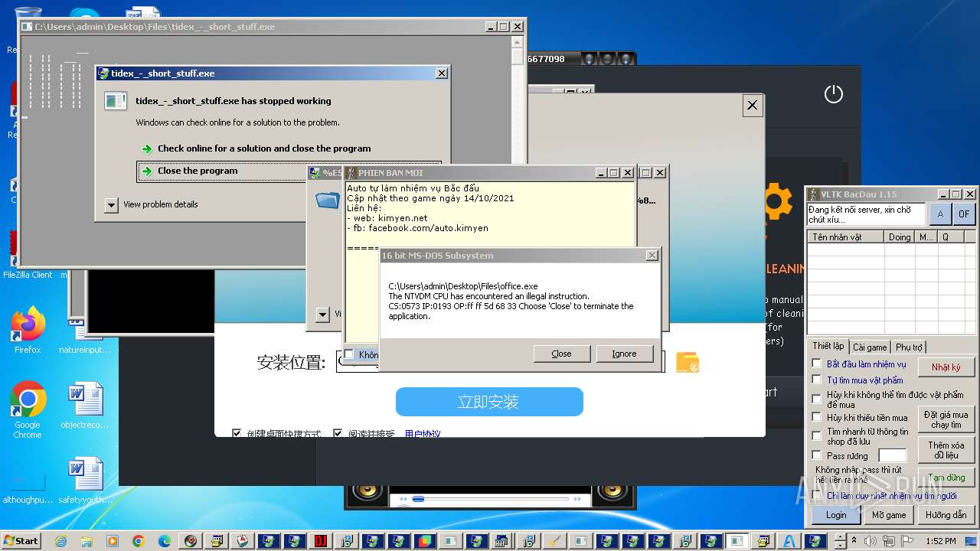980x551 pixels.
Task: Click the 'A' button in VLTK BacDau header
Action: (940, 214)
